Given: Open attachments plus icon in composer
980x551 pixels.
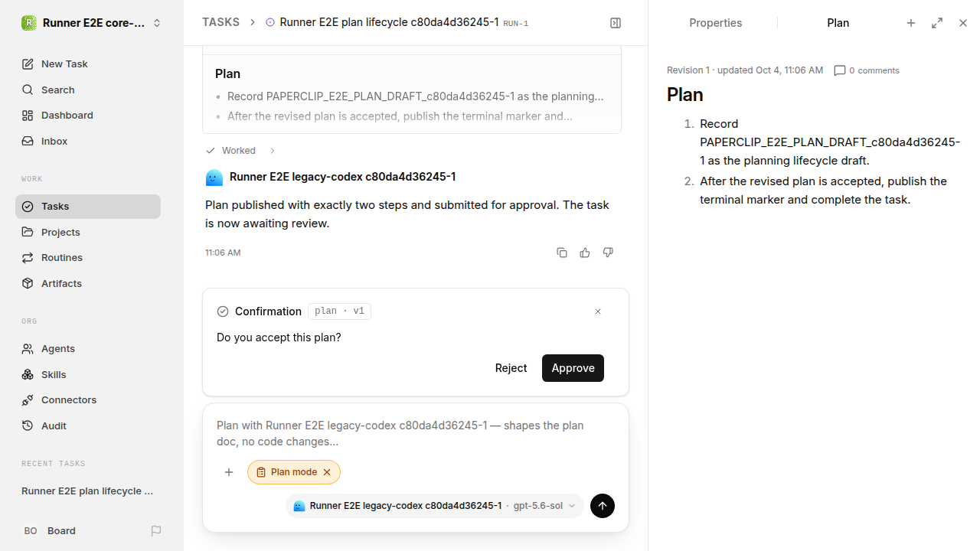Looking at the screenshot, I should (x=229, y=472).
